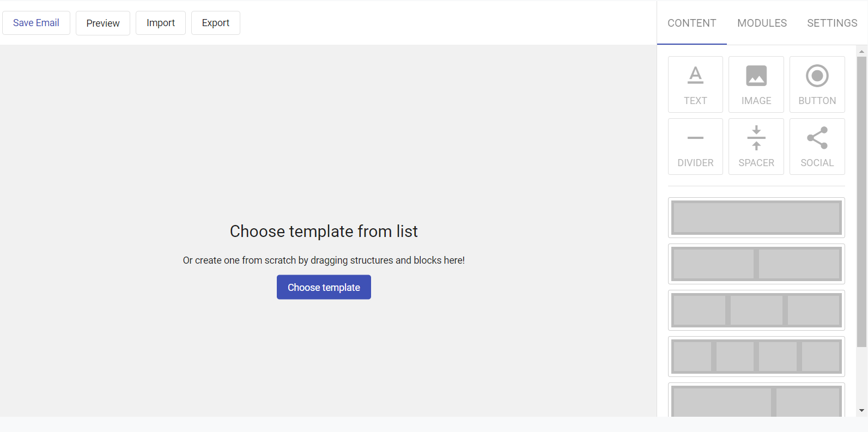Switch to the Modules tab
Screen dimensions: 868x432
click(762, 23)
